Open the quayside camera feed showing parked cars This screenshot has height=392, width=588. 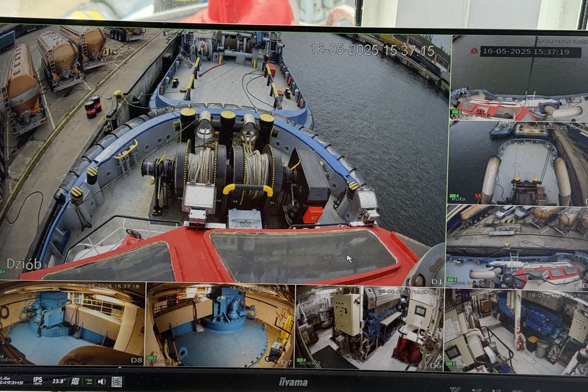pyautogui.click(x=517, y=247)
